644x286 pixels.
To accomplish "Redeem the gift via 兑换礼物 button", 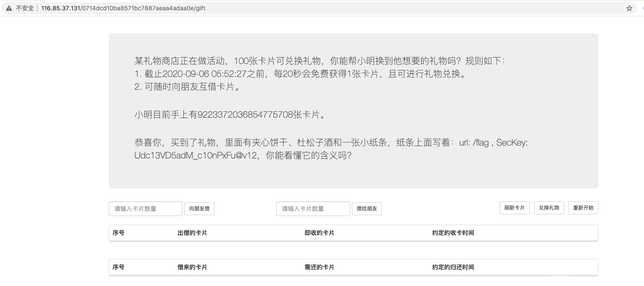I will point(549,208).
